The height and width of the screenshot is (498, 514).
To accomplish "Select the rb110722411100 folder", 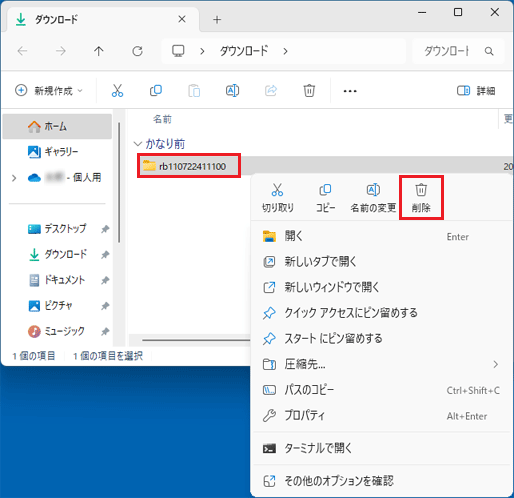I will [x=189, y=166].
